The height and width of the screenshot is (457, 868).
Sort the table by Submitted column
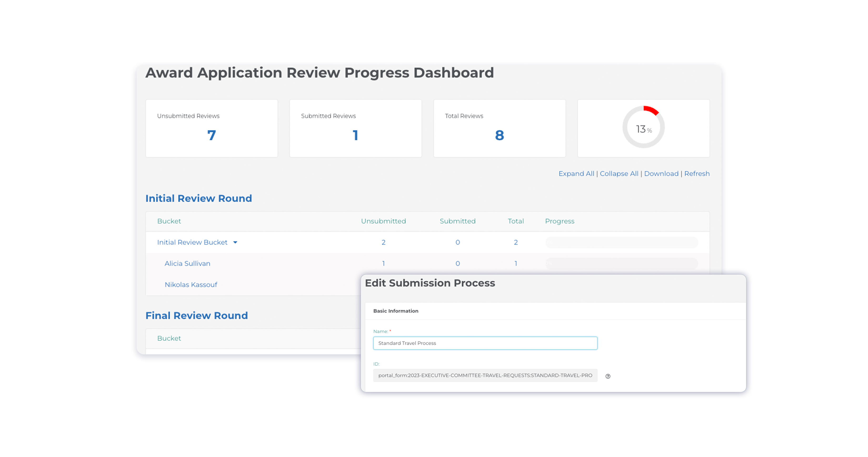tap(457, 221)
